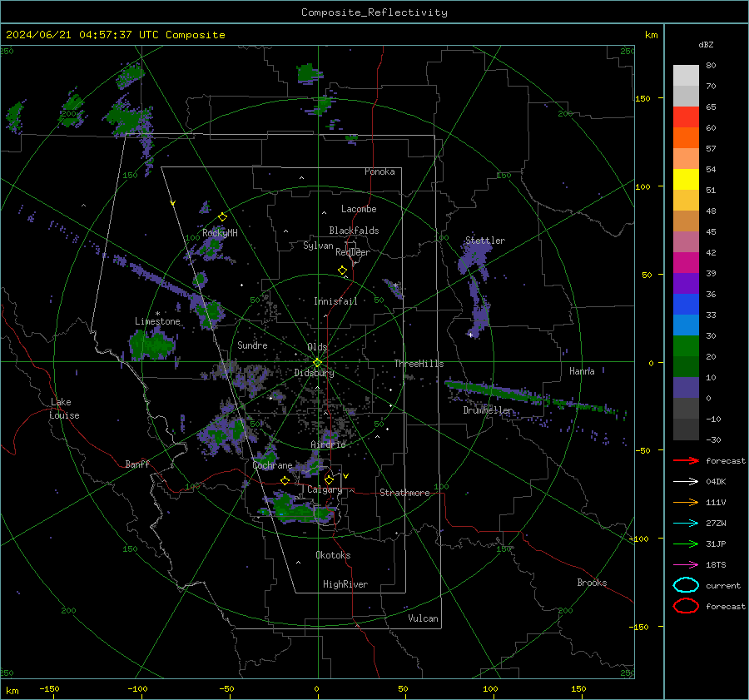The height and width of the screenshot is (700, 749).
Task: Click the Airdrie town label
Action: pyautogui.click(x=328, y=444)
